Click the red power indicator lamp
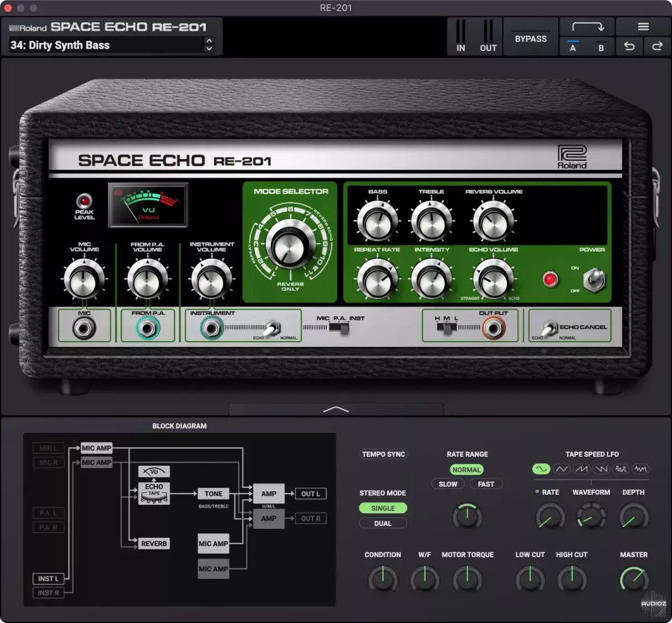The image size is (672, 623). pyautogui.click(x=551, y=278)
